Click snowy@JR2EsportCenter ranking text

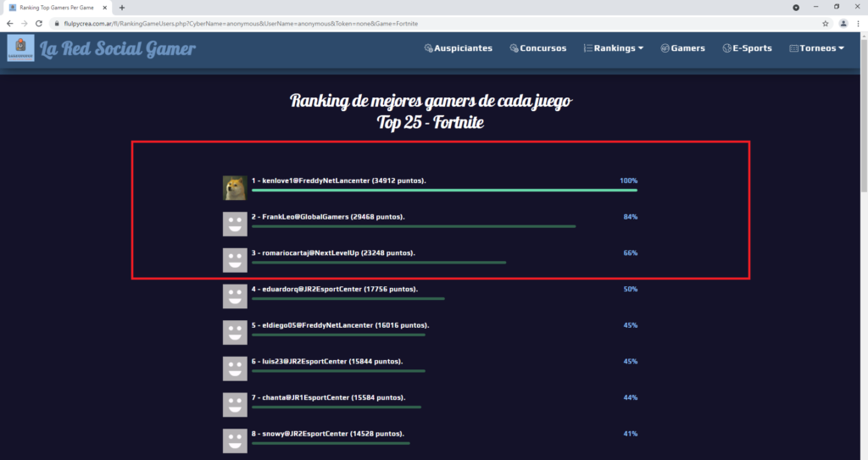click(328, 434)
